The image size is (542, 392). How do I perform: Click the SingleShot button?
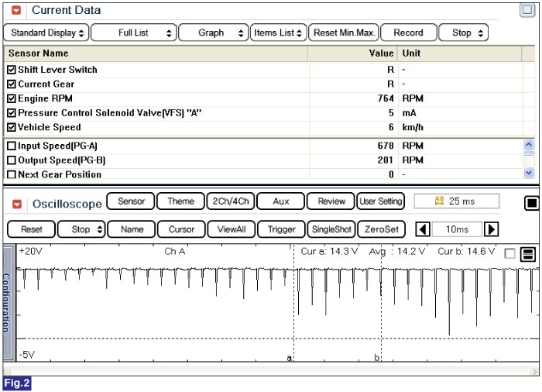click(x=332, y=229)
